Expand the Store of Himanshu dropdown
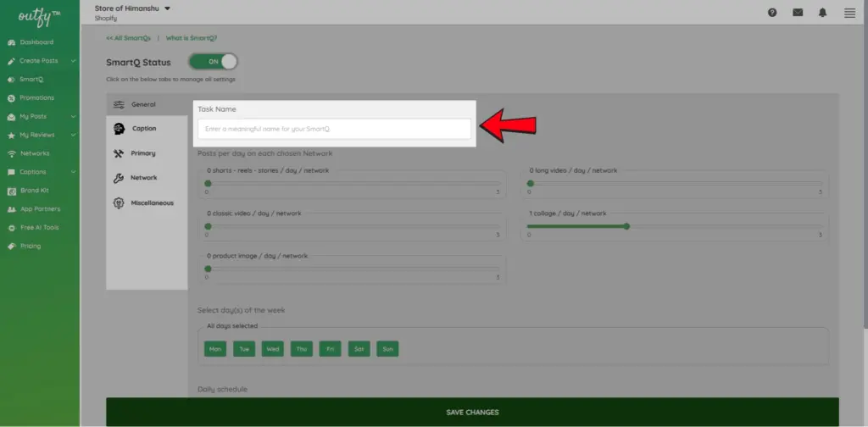This screenshot has height=427, width=868. click(x=167, y=8)
